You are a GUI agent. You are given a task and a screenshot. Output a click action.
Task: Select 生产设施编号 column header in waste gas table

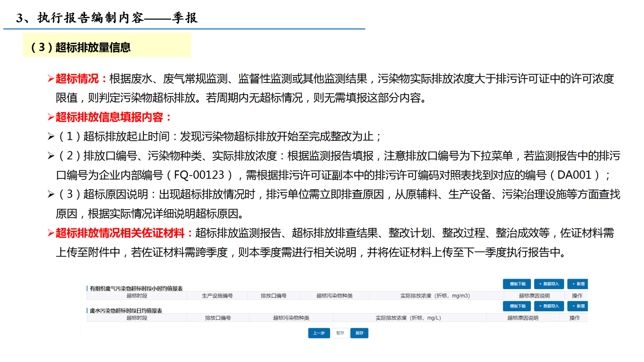click(x=217, y=296)
